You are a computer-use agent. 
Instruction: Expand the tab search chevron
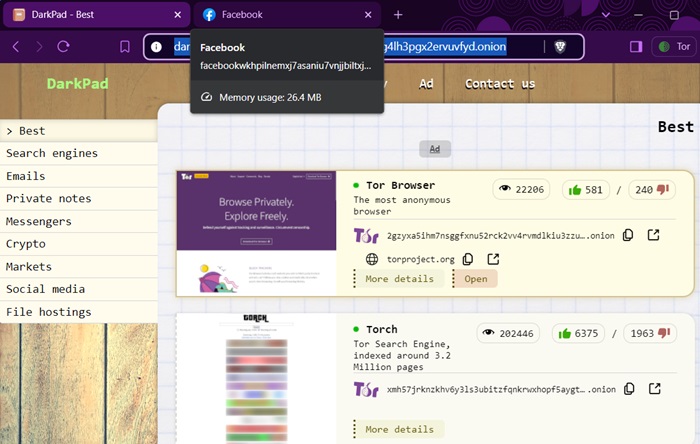[x=605, y=15]
